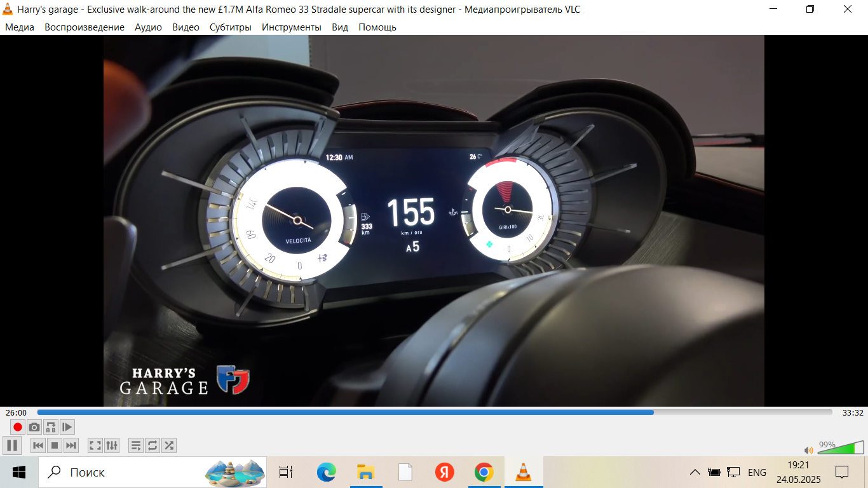Skip to the next media track
The image size is (868, 488).
(71, 445)
